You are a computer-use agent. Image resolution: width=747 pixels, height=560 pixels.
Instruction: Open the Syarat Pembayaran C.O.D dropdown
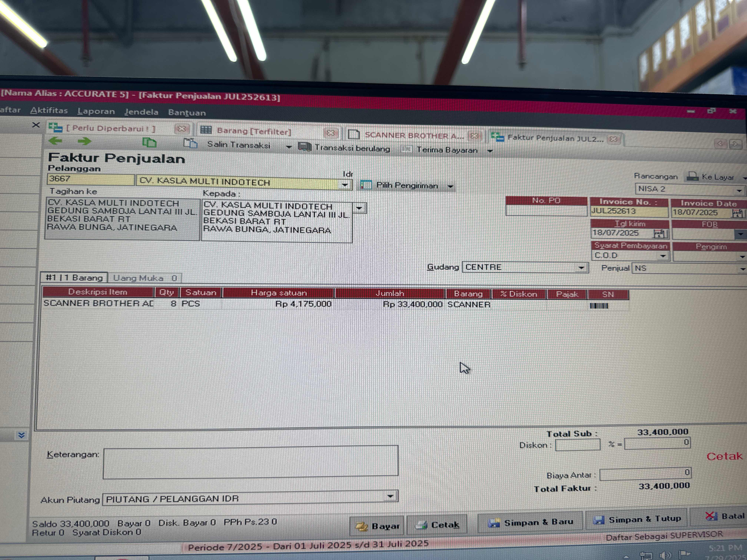click(663, 256)
